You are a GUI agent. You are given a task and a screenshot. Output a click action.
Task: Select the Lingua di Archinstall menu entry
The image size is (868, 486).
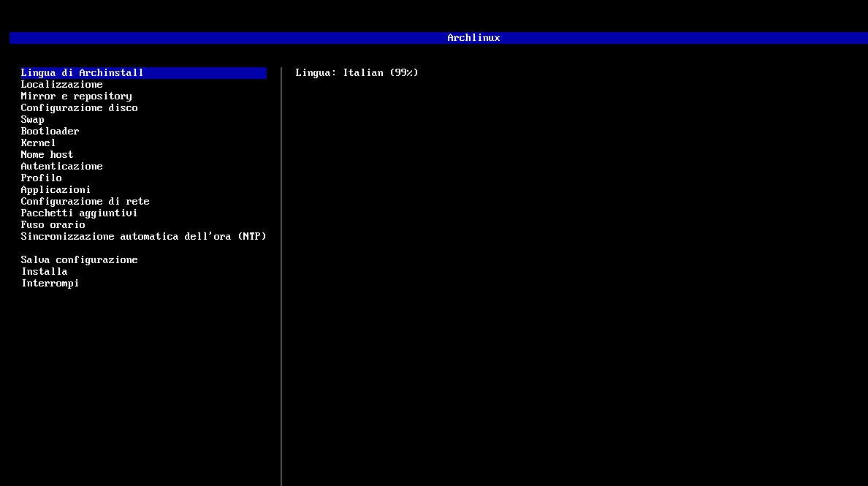tap(80, 72)
